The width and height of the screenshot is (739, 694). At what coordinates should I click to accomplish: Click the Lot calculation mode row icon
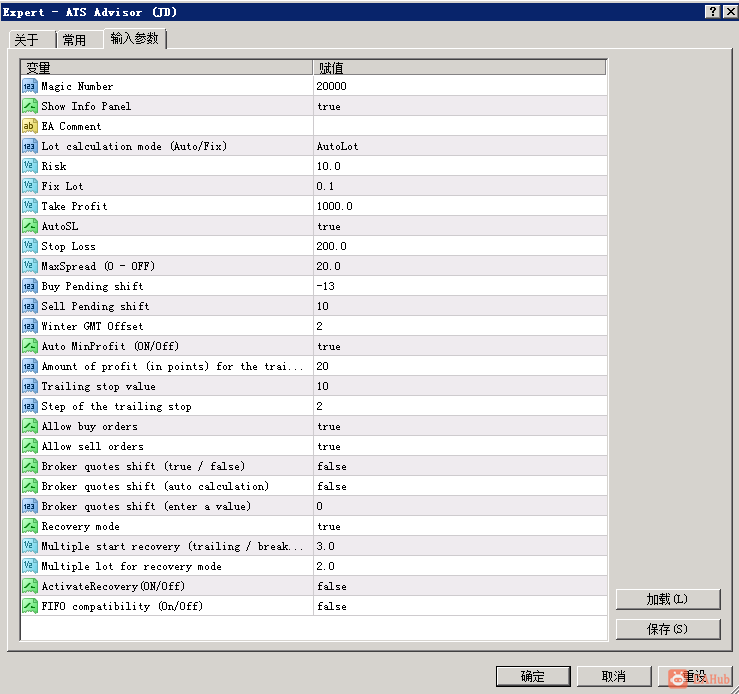(29, 146)
